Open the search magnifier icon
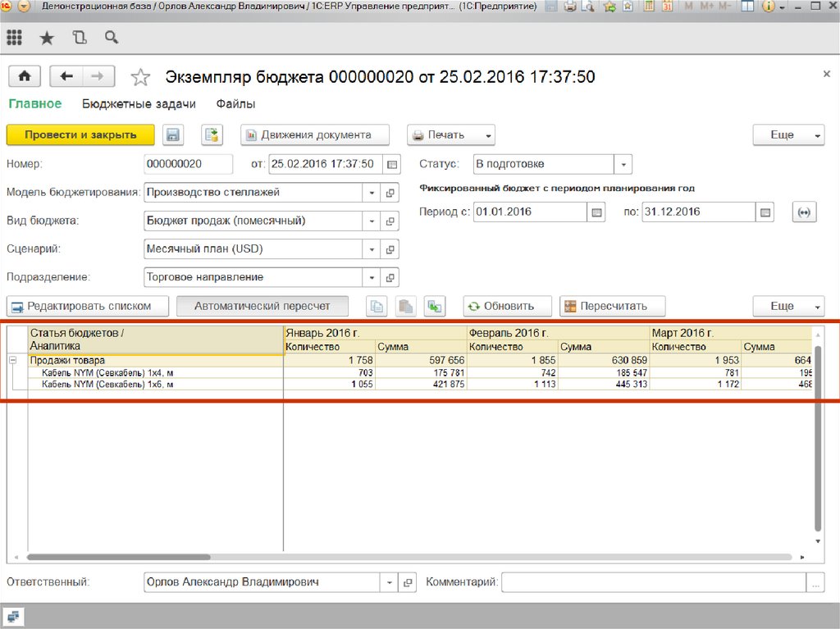840x629 pixels. (x=112, y=38)
